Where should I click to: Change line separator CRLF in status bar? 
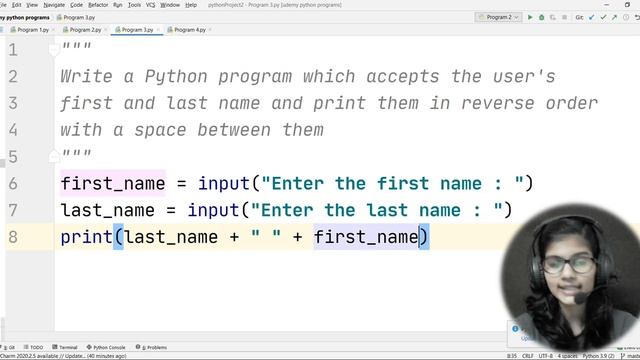(x=527, y=356)
